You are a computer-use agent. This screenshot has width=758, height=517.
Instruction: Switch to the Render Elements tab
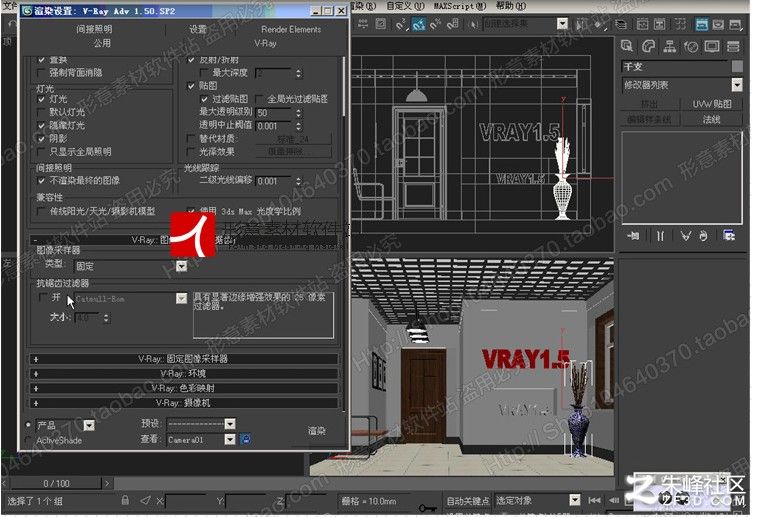(291, 30)
